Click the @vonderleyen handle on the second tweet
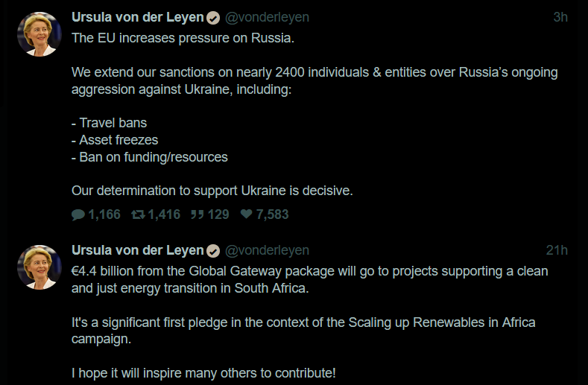This screenshot has width=588, height=385. (267, 250)
